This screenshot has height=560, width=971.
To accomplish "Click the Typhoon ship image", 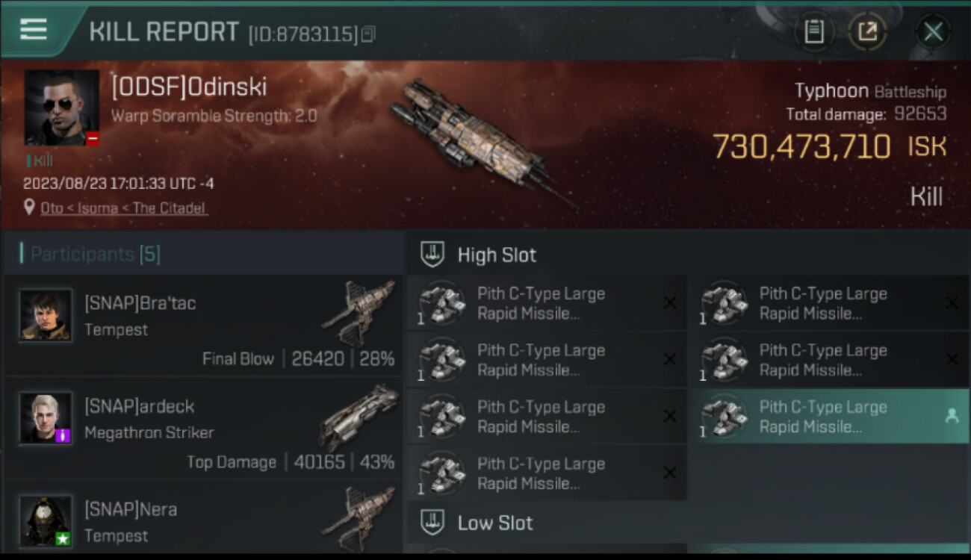I will tap(478, 140).
